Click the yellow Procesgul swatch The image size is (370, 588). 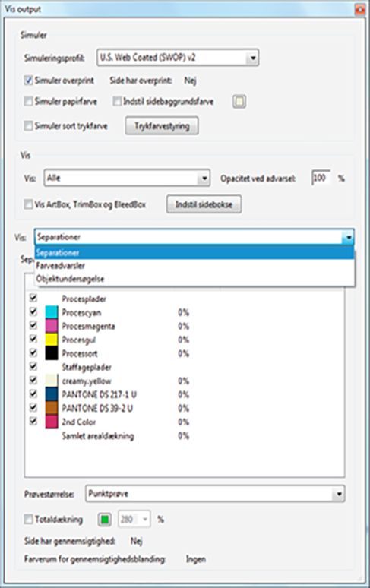click(x=52, y=340)
